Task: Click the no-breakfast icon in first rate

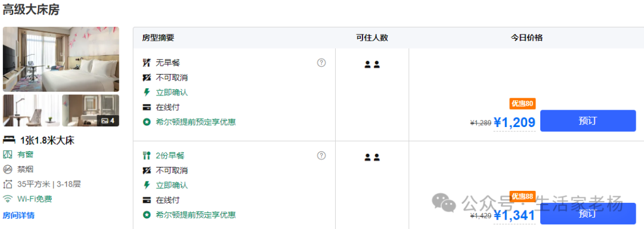Action: [x=147, y=63]
